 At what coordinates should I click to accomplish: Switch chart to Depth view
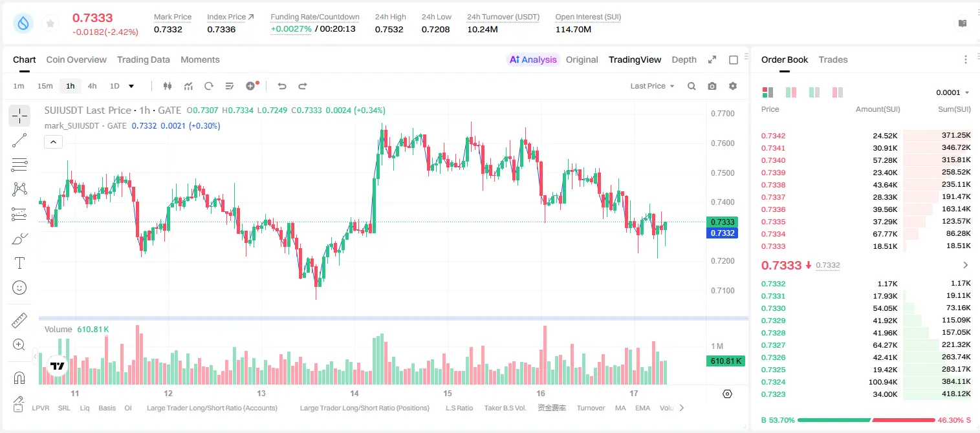[684, 59]
